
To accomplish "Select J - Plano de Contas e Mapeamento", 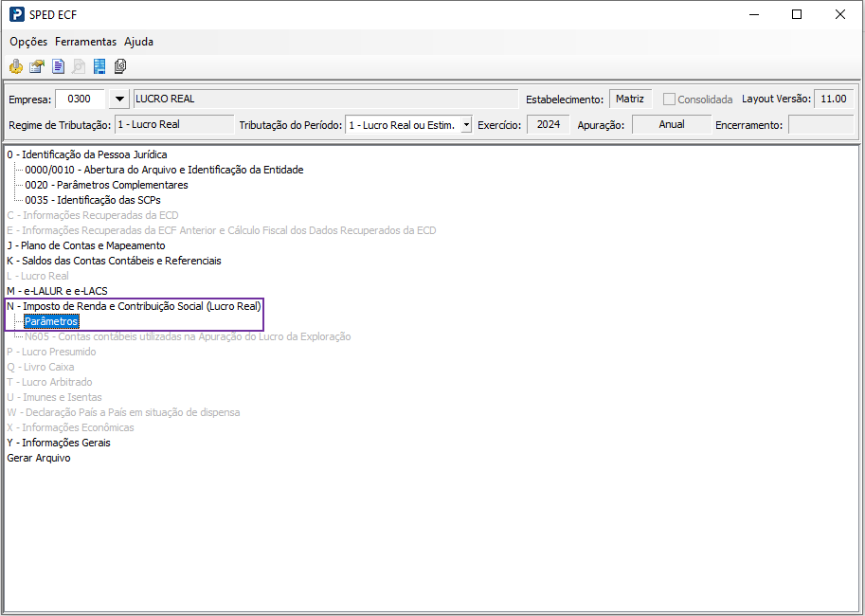I will pyautogui.click(x=86, y=245).
